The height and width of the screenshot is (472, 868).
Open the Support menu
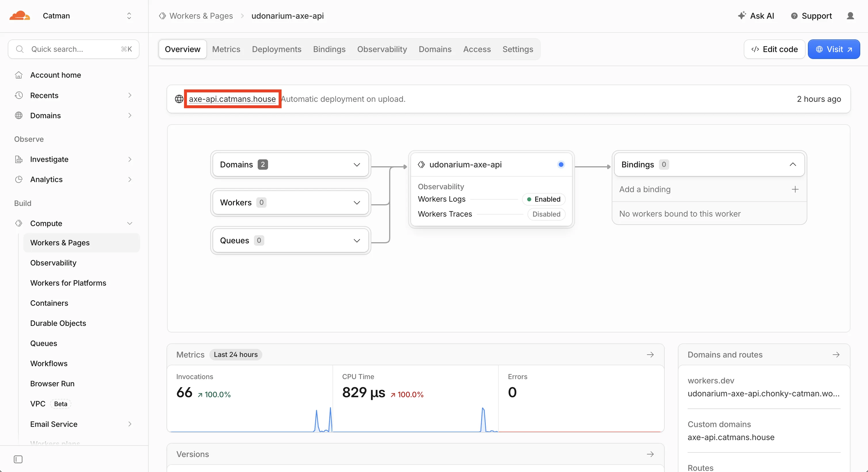coord(811,16)
